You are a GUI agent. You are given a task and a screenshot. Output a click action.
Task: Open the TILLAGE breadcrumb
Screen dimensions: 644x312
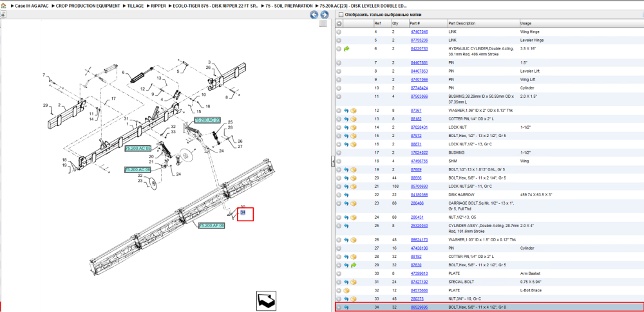pyautogui.click(x=135, y=6)
